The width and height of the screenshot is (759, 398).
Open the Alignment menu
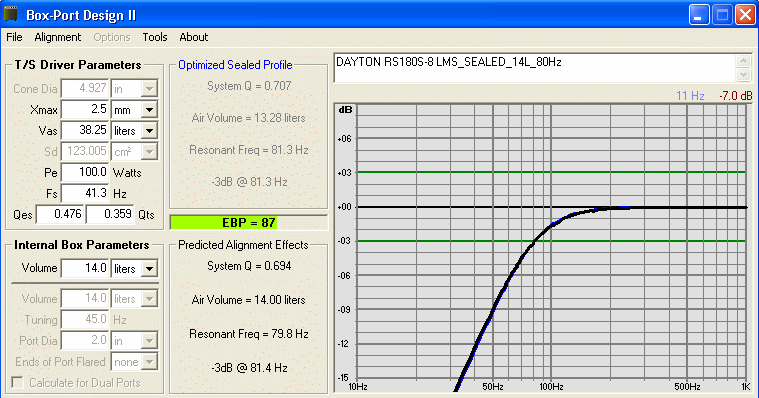click(x=58, y=37)
